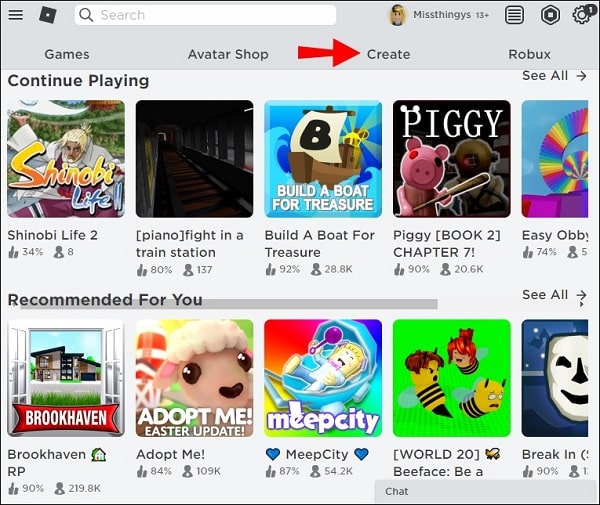Screen dimensions: 600x505
Task: Open the Adopt Me! Easter Update thumbnail
Action: pos(194,378)
